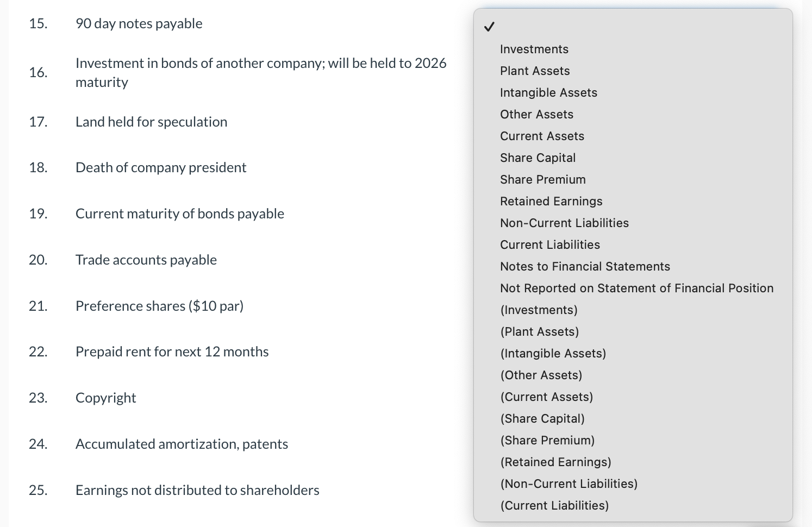The image size is (812, 527).
Task: Select Investments from the dropdown list
Action: click(534, 49)
